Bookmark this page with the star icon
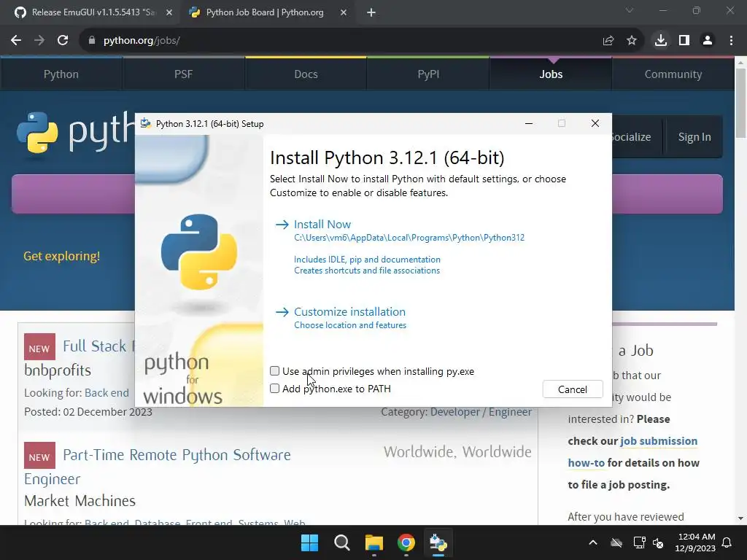Screen dimensions: 747x560 click(632, 41)
